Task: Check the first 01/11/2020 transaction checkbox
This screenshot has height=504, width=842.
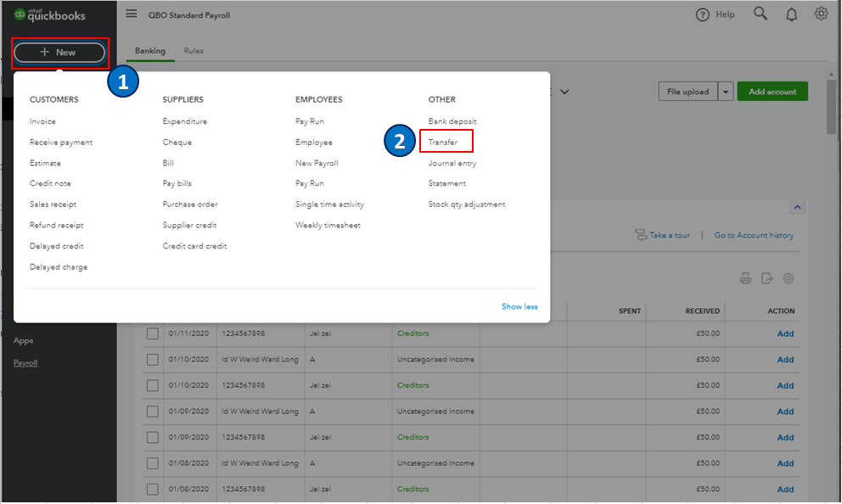Action: coord(153,333)
